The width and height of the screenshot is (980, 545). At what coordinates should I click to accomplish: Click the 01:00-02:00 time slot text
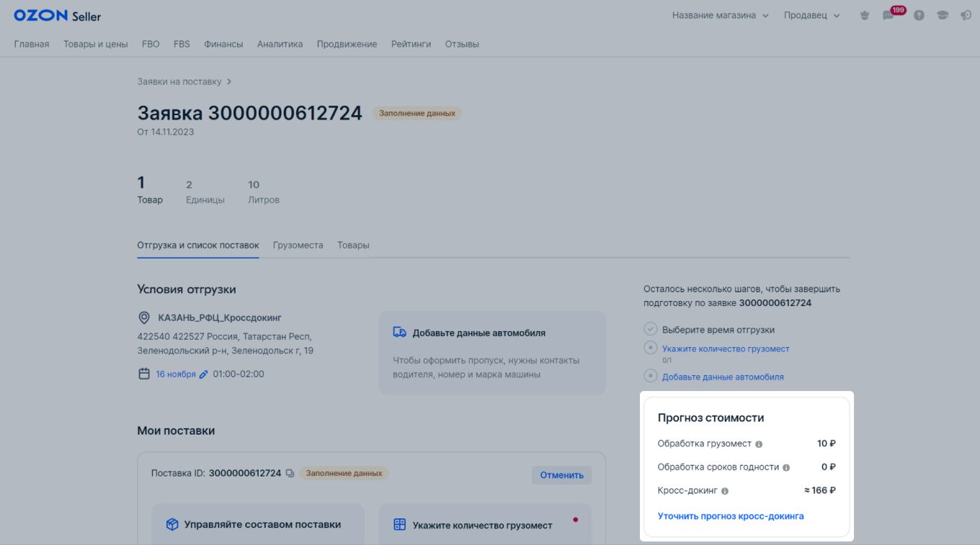[x=239, y=374]
